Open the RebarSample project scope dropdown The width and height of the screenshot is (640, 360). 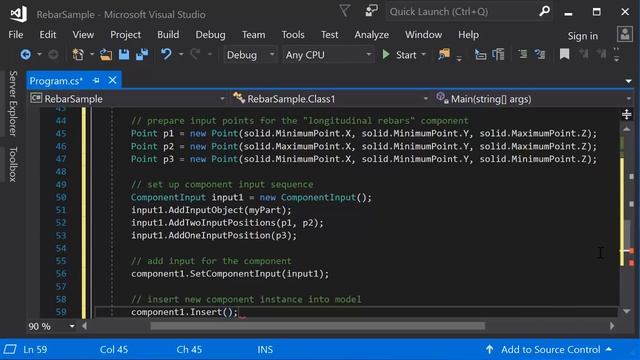tap(128, 99)
